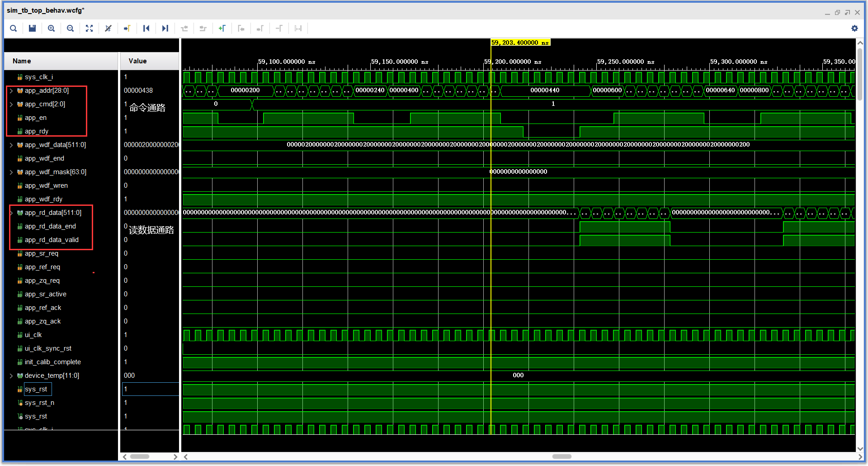Image resolution: width=868 pixels, height=466 pixels.
Task: Select the Zoom to Cursor tool
Action: coord(108,28)
